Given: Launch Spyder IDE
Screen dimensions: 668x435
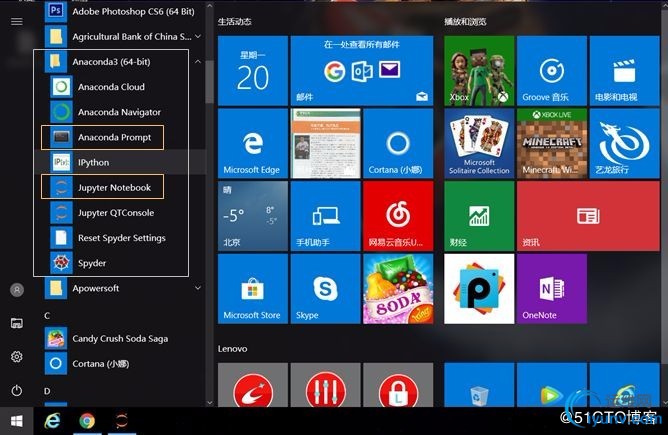Looking at the screenshot, I should pyautogui.click(x=91, y=263).
